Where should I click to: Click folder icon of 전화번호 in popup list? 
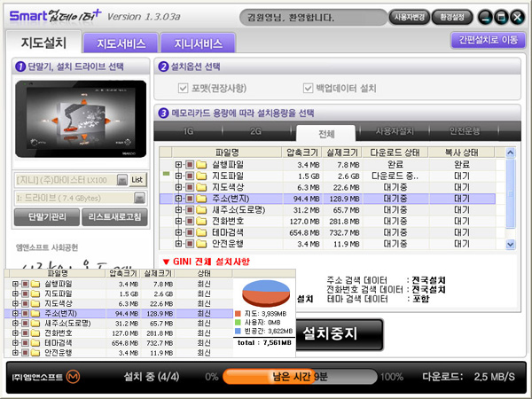pyautogui.click(x=35, y=333)
